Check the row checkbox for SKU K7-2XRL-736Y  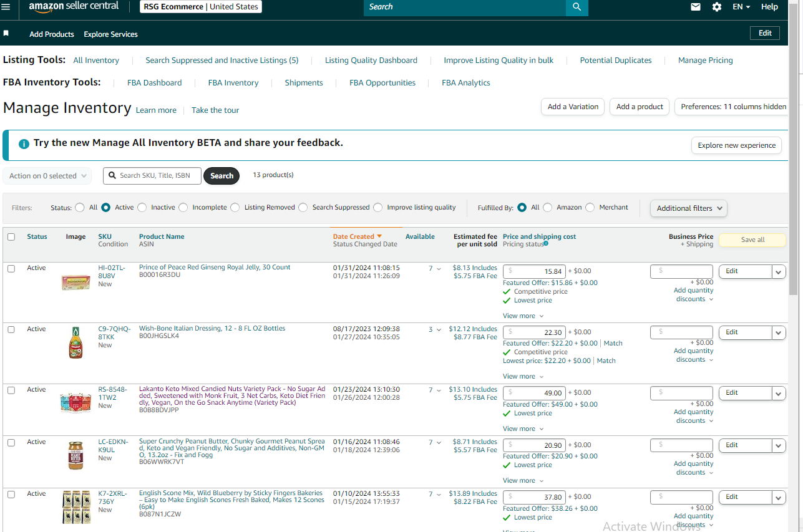point(11,494)
